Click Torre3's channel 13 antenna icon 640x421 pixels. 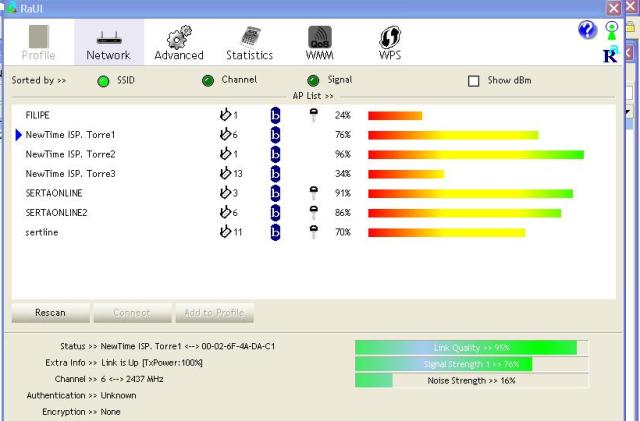[x=225, y=173]
